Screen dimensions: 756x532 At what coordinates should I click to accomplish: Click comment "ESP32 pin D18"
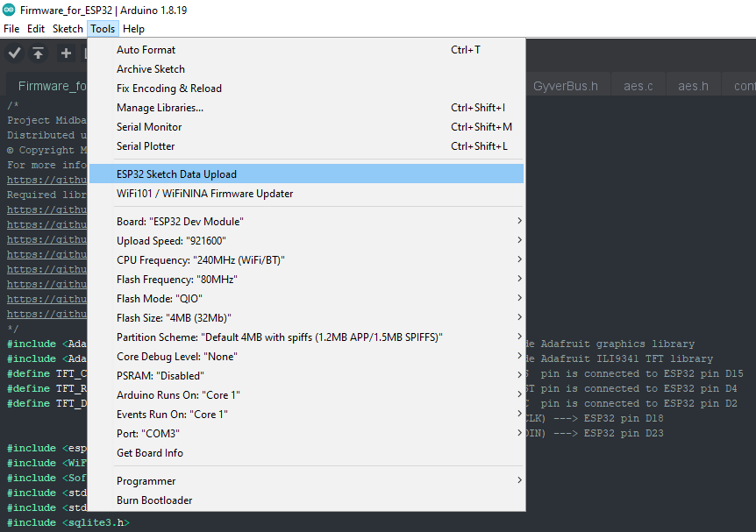pyautogui.click(x=624, y=418)
